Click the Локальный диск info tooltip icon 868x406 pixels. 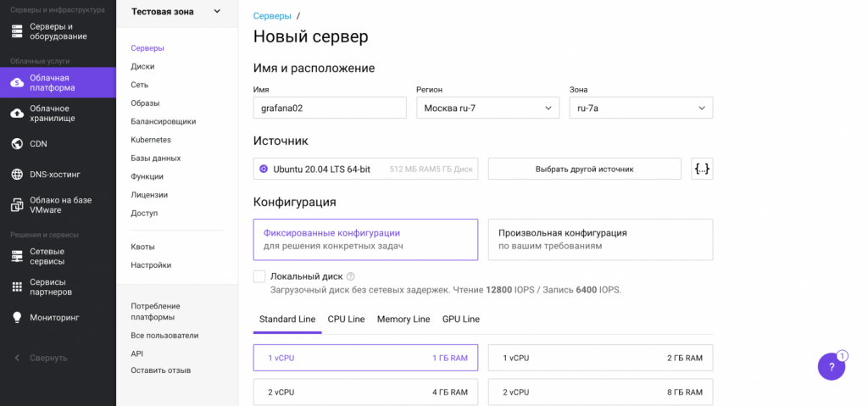pos(350,276)
